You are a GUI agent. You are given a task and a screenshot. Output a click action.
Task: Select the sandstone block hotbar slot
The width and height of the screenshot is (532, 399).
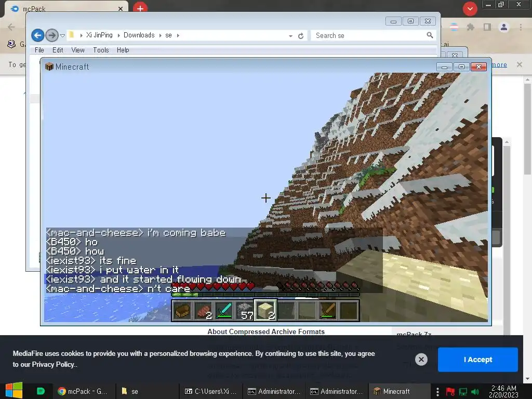point(265,311)
